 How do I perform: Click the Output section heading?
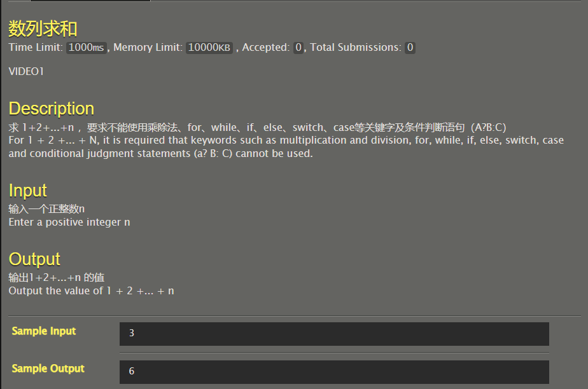34,259
